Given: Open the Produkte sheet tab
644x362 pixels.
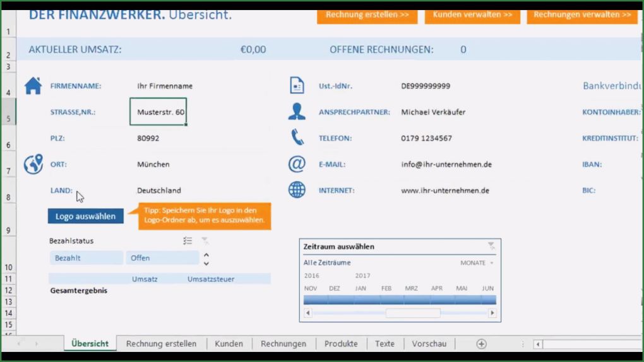Looking at the screenshot, I should pos(341,344).
